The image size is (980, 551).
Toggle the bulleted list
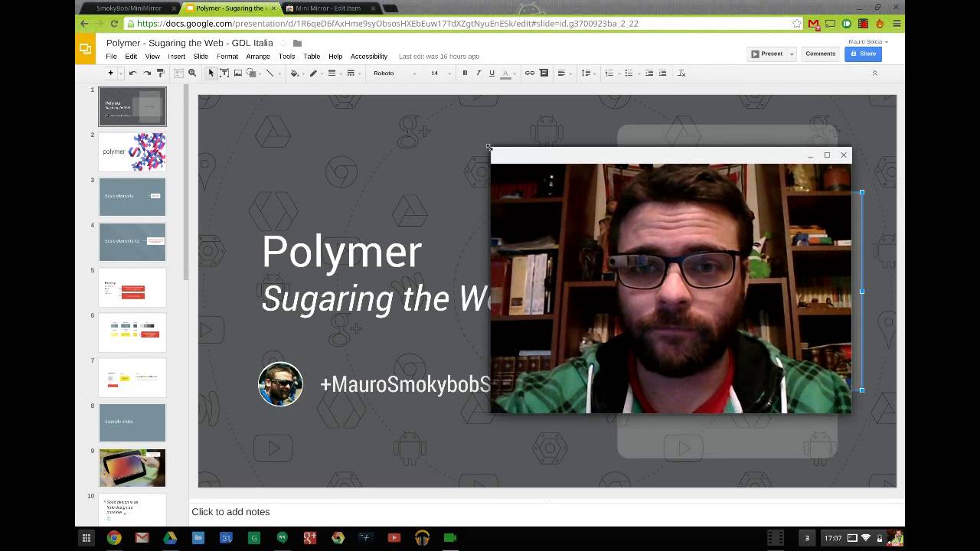pos(629,73)
